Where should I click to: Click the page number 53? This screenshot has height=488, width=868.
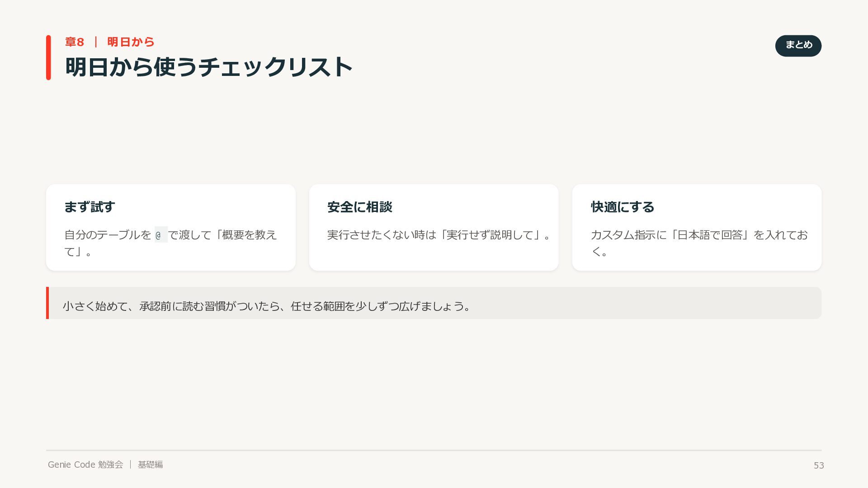(x=819, y=465)
